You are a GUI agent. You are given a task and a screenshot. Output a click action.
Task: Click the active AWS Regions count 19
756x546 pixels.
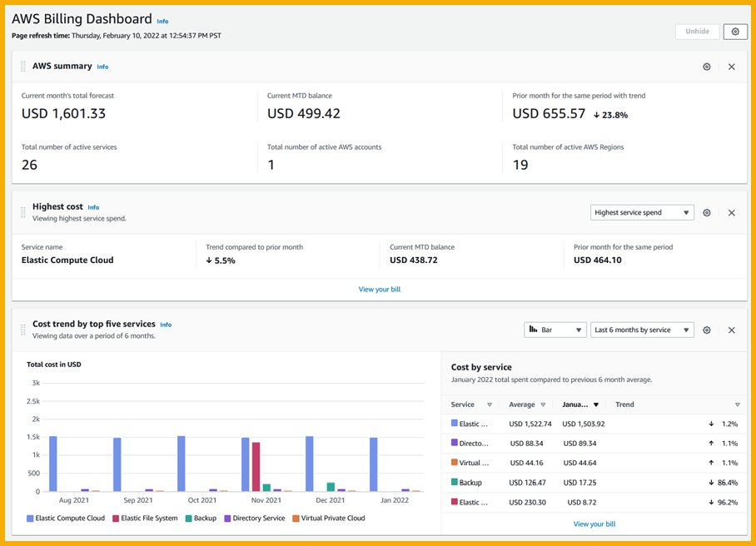(x=520, y=165)
